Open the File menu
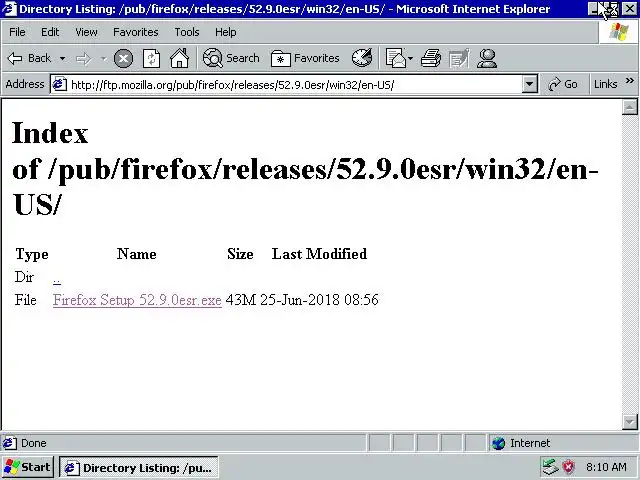 [17, 32]
